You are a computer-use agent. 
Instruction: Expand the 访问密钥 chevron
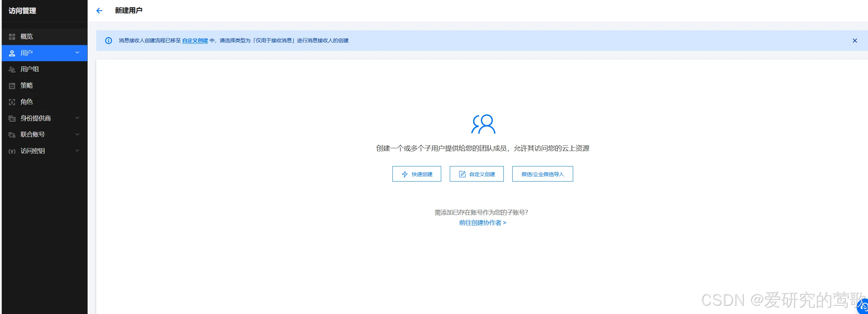(77, 151)
